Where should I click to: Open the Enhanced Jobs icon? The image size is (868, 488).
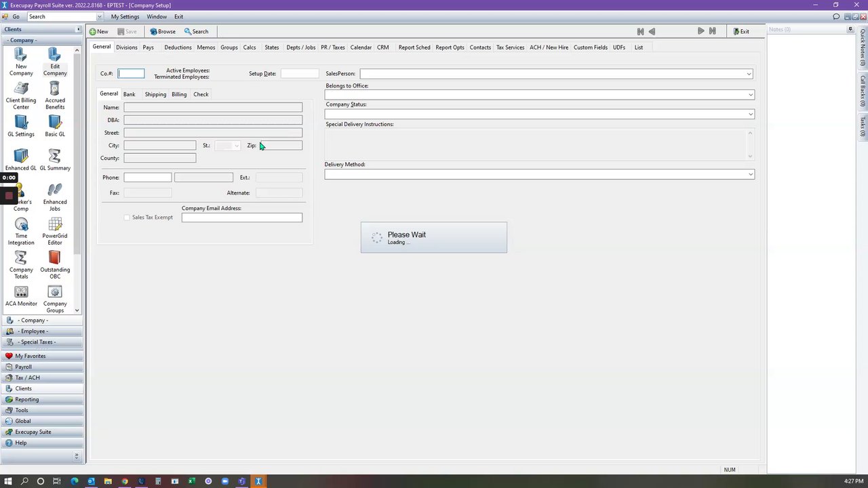coord(55,197)
